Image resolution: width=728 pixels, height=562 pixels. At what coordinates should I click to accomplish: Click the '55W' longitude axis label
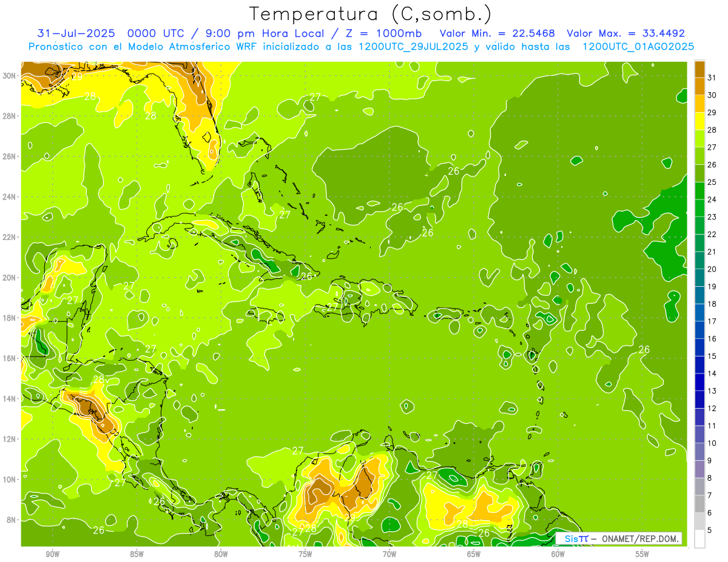[642, 554]
